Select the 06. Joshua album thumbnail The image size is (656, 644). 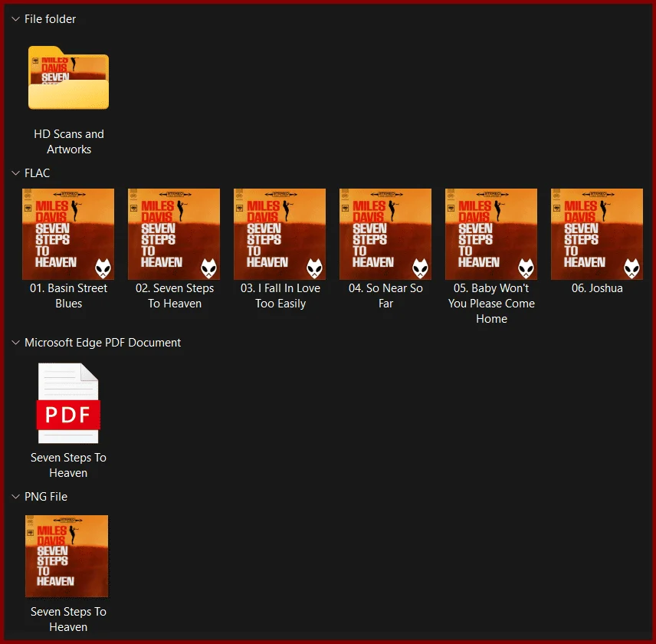point(597,234)
